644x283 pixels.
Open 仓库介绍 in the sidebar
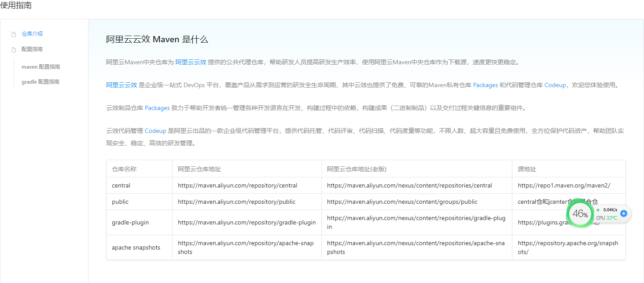tap(32, 33)
